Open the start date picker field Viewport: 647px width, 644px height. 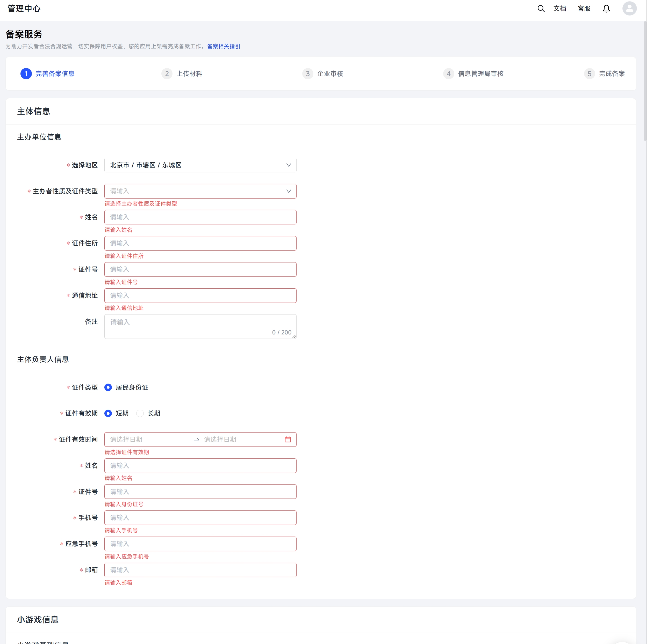[147, 440]
